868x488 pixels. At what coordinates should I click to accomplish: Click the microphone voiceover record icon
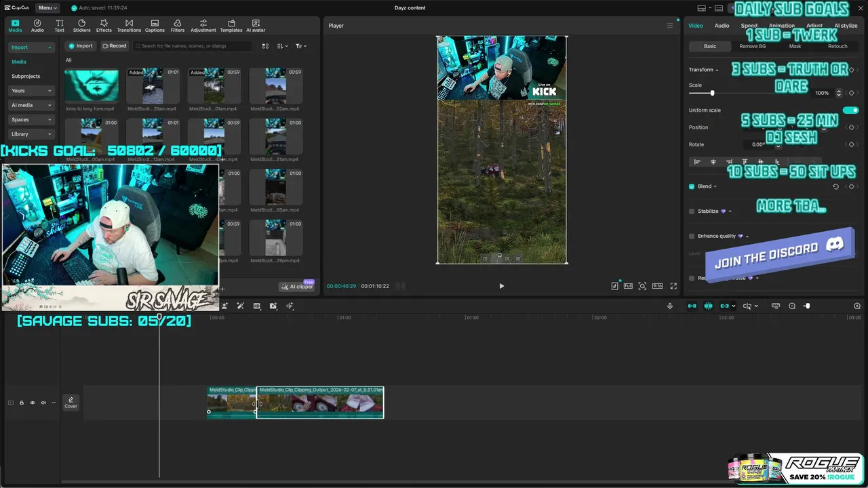tap(670, 306)
